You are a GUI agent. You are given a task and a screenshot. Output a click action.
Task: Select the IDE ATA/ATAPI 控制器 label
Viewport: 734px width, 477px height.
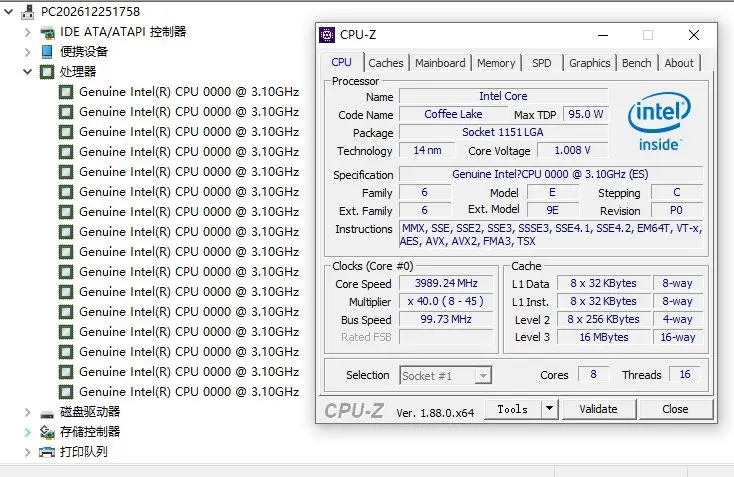click(123, 32)
